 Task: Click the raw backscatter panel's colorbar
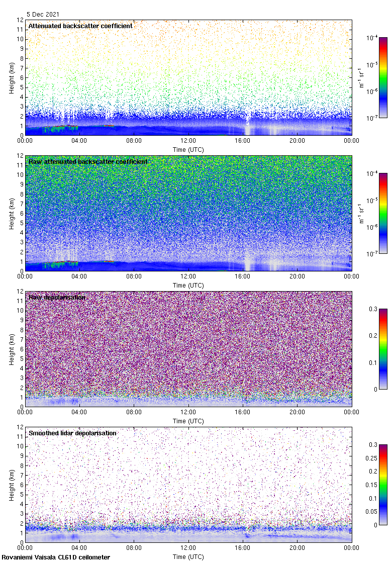pyautogui.click(x=383, y=213)
